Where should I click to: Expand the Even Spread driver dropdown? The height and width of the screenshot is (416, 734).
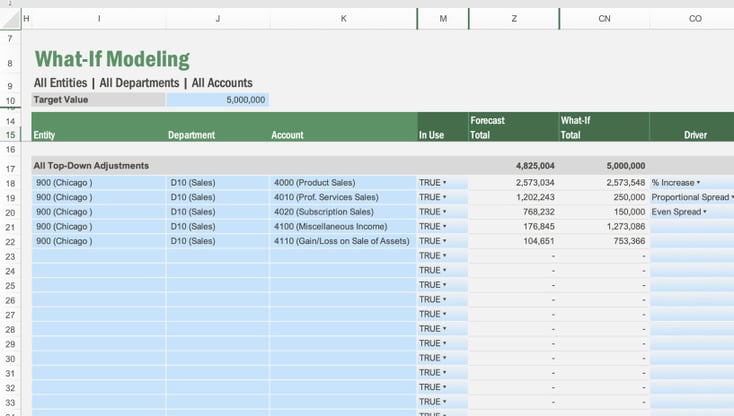click(x=704, y=212)
